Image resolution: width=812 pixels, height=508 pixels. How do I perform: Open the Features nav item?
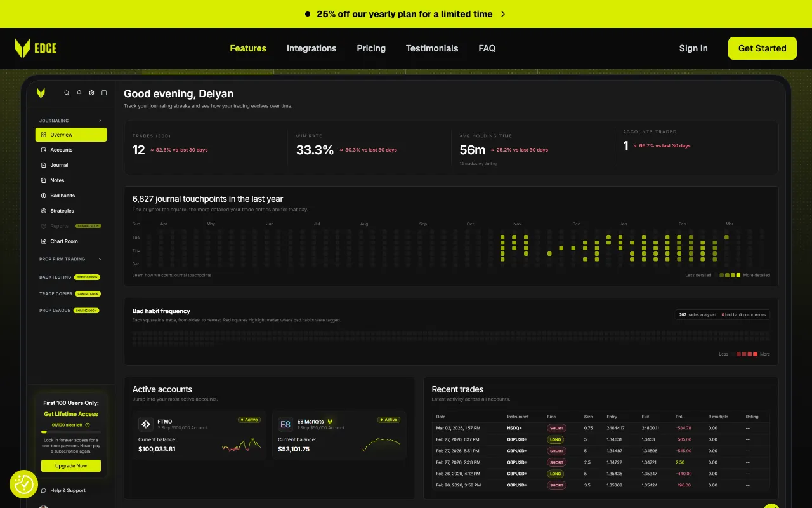pos(248,48)
